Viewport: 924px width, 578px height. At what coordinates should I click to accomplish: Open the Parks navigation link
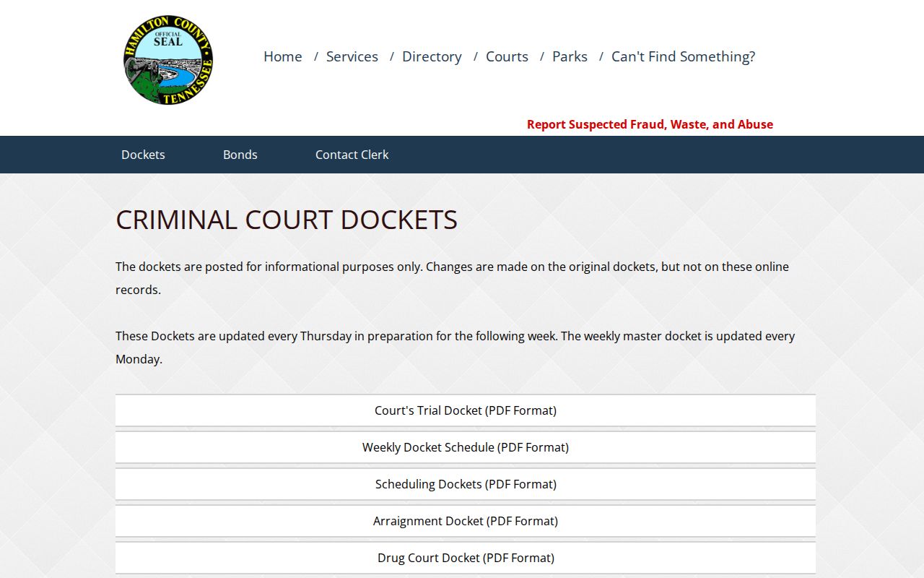[570, 56]
